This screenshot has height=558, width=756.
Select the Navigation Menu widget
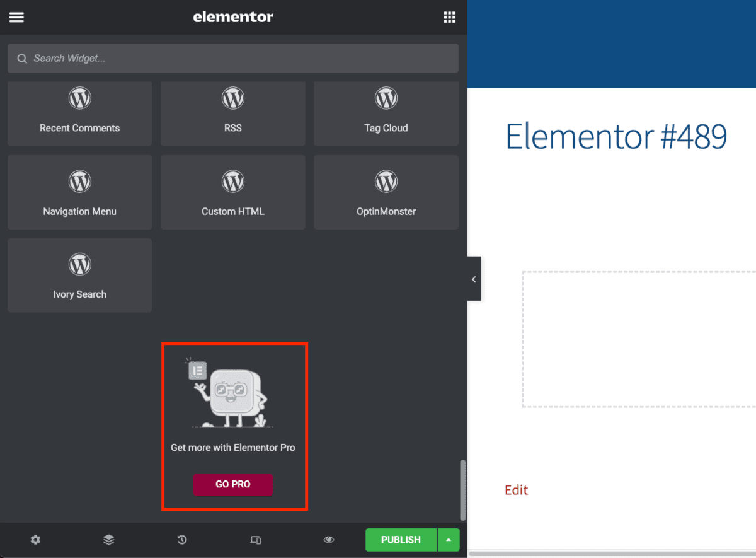pos(80,192)
